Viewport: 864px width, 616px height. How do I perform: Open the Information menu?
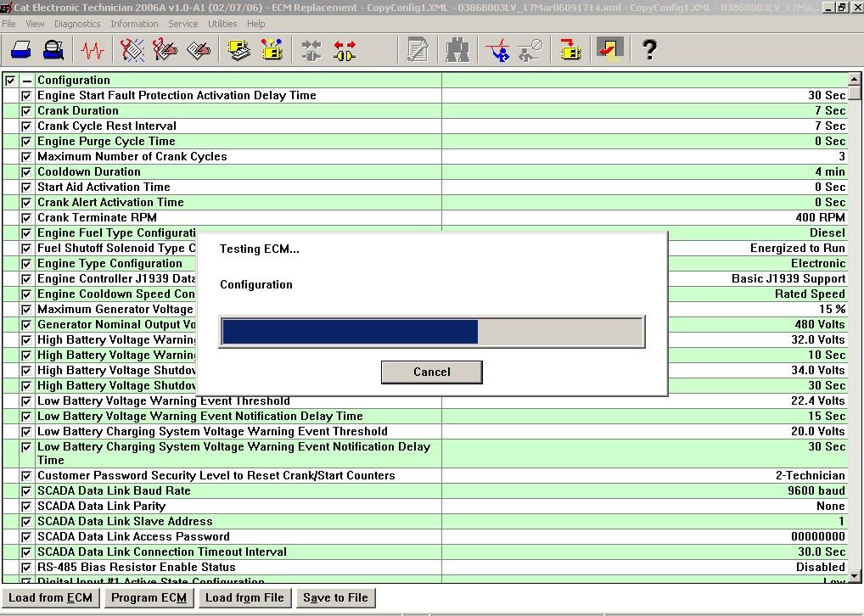[x=134, y=24]
